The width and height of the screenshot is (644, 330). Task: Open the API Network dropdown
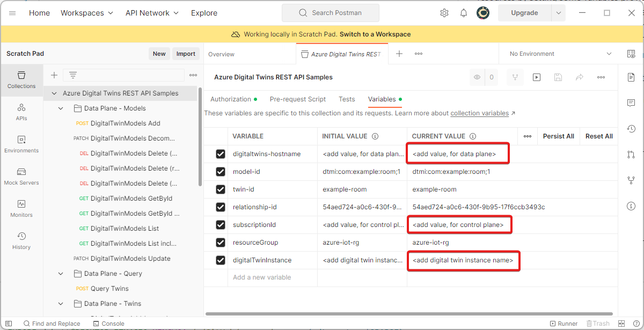click(x=152, y=13)
